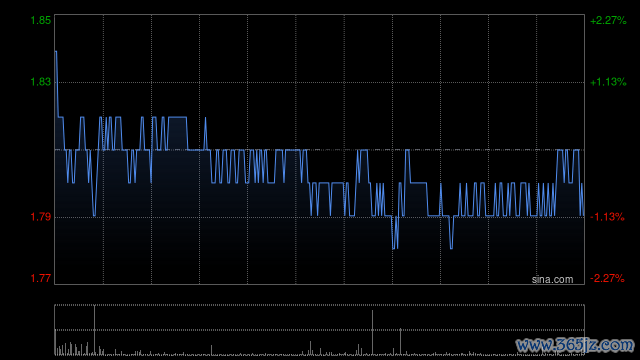Click the -2.27% percentage label

coord(607,278)
